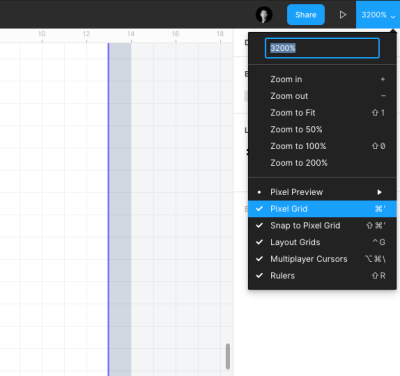The width and height of the screenshot is (400, 376).
Task: Start the prototype with the Present play icon
Action: (x=343, y=15)
